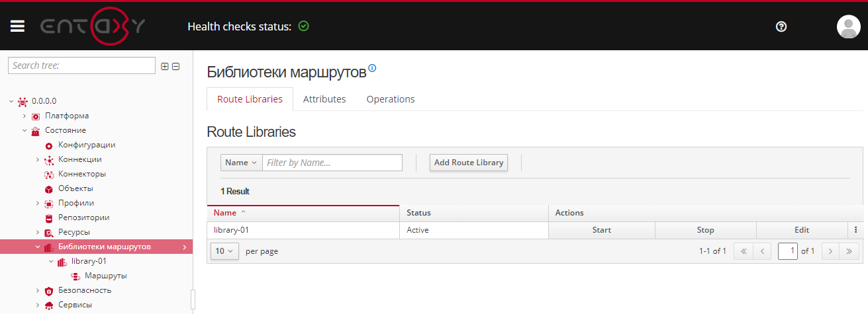Click the Конфигурации gear icon
This screenshot has height=314, width=868.
(x=49, y=145)
